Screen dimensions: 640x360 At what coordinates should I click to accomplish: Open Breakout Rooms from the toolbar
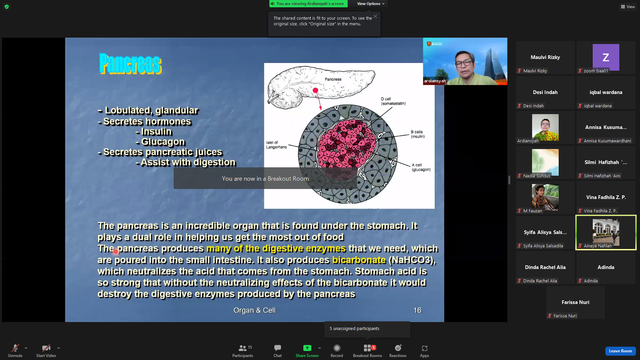click(x=367, y=350)
